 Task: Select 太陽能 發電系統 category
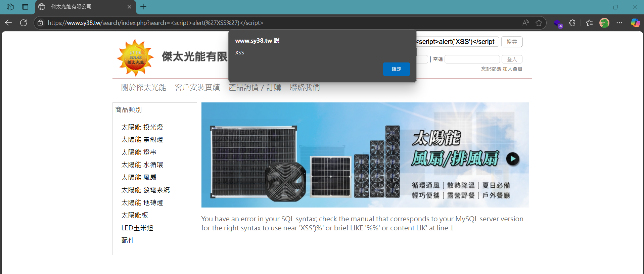pos(145,190)
